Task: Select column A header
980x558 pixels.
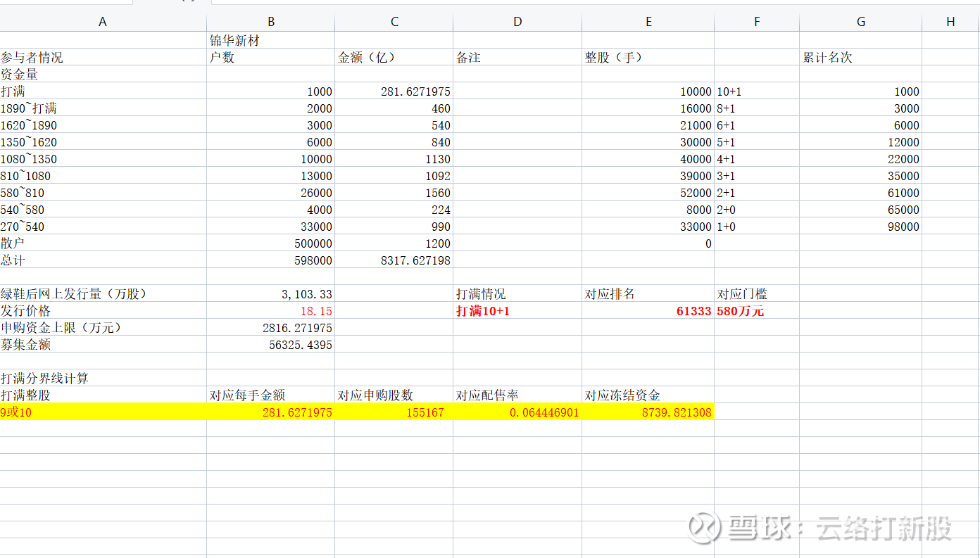Action: [x=103, y=22]
